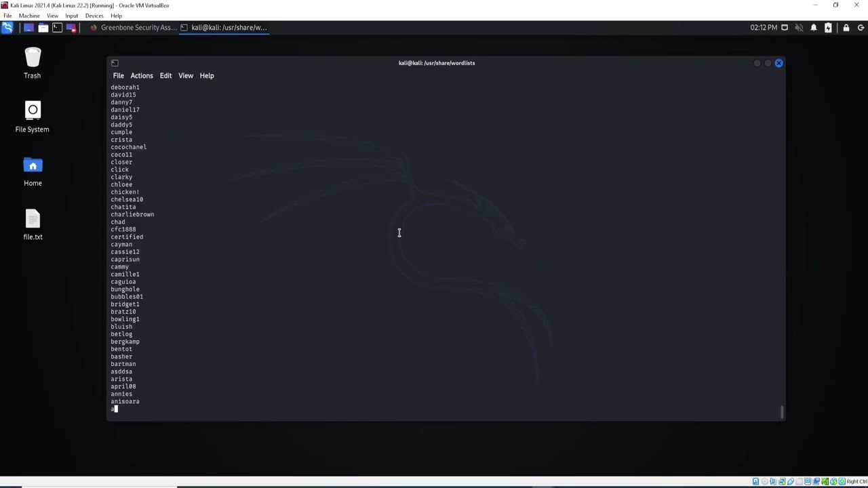Click the VirtualBox display settings indicator

click(x=808, y=481)
